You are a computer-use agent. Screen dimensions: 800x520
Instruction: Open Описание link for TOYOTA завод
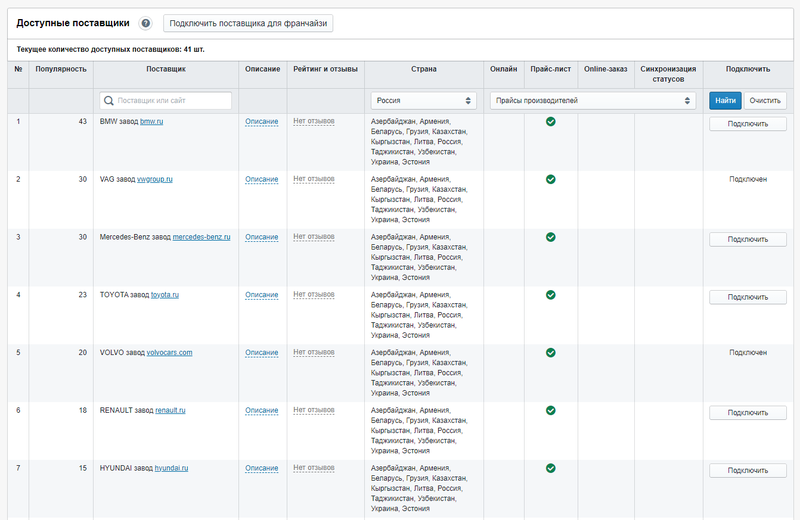tap(262, 295)
